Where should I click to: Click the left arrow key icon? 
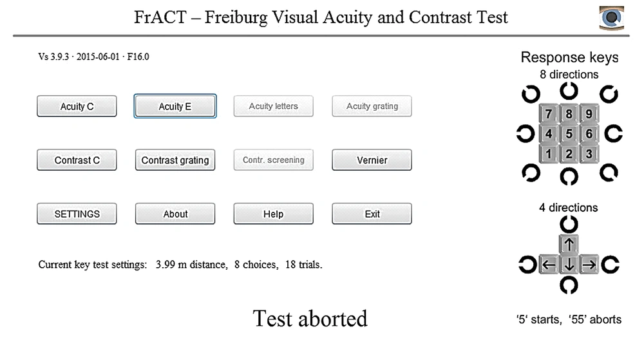(x=548, y=265)
